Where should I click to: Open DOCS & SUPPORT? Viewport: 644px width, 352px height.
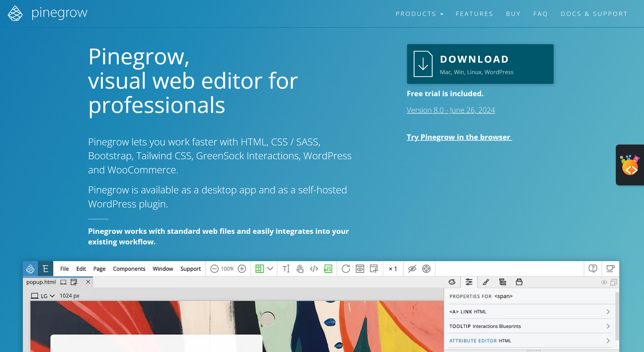click(x=594, y=14)
